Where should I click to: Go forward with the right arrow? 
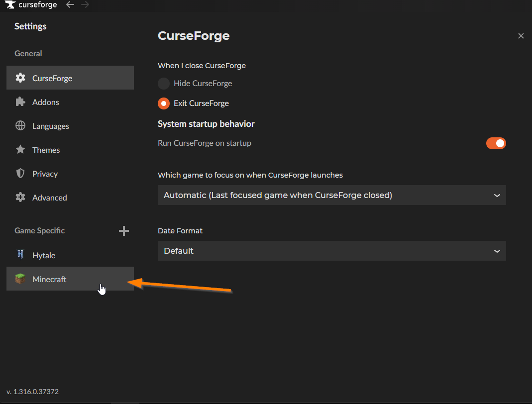pos(85,4)
